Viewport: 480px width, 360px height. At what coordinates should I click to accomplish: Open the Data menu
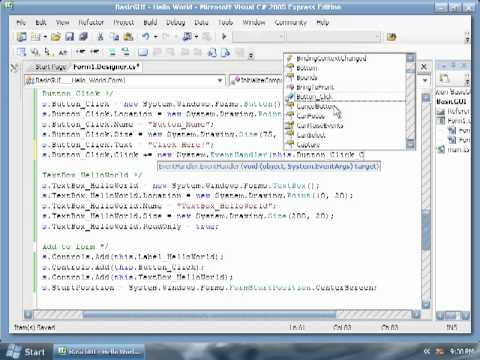click(201, 22)
